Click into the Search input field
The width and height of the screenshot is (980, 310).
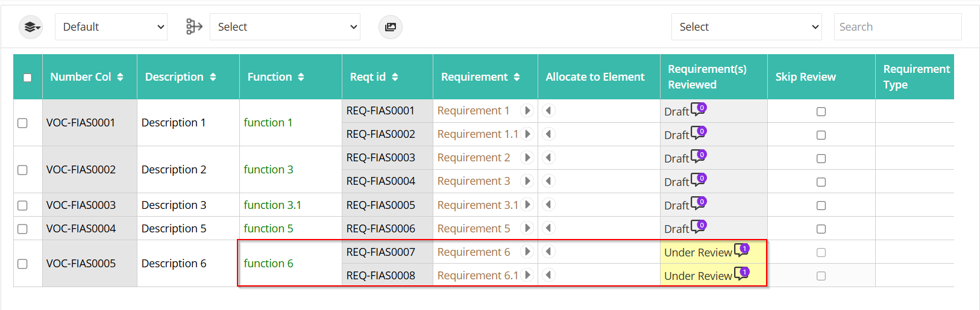[x=897, y=27]
